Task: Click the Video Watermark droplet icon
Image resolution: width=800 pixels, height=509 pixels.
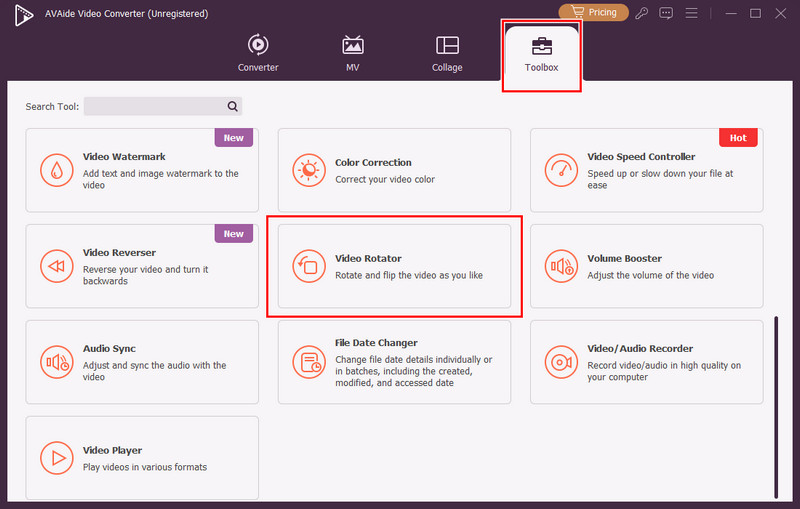Action: [57, 170]
